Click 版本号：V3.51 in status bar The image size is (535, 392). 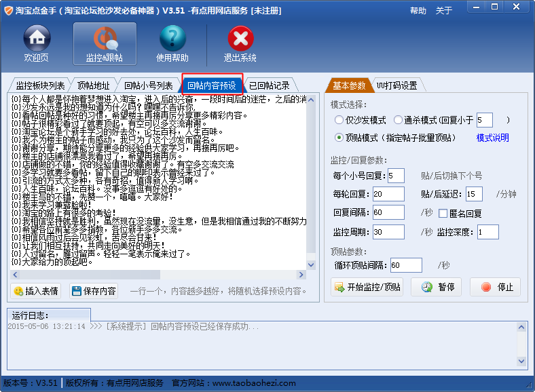(x=31, y=383)
